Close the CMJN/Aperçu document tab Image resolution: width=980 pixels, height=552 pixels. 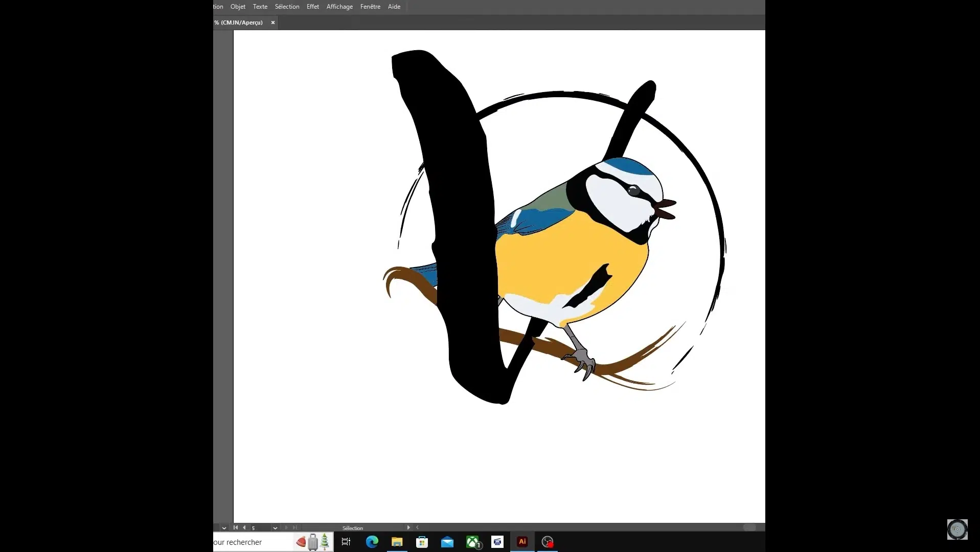[x=273, y=23]
